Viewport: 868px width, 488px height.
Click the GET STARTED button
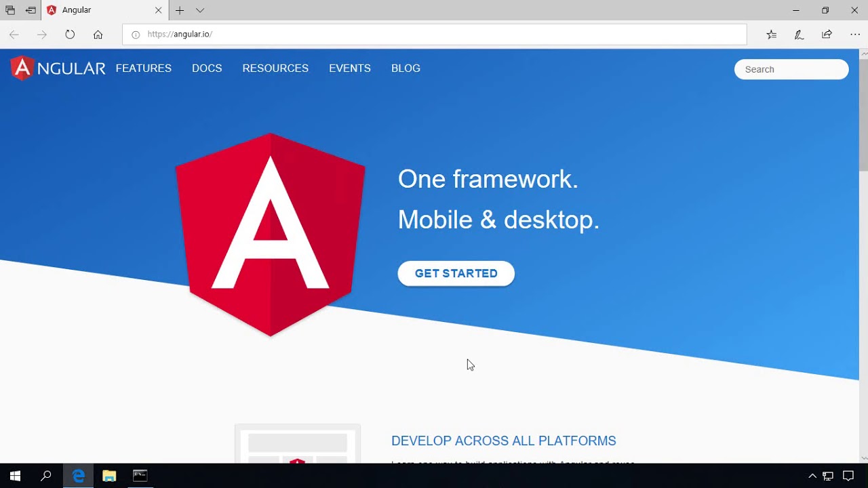pyautogui.click(x=456, y=274)
